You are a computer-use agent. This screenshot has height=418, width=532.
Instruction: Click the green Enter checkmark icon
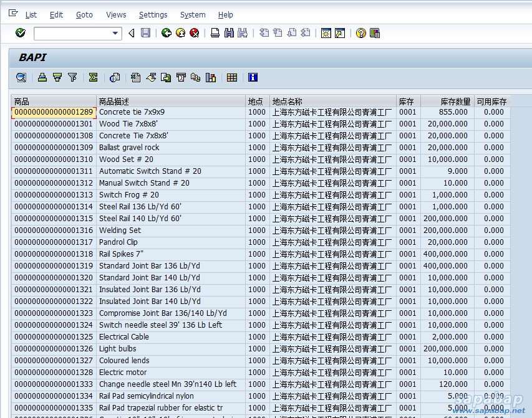click(x=21, y=33)
